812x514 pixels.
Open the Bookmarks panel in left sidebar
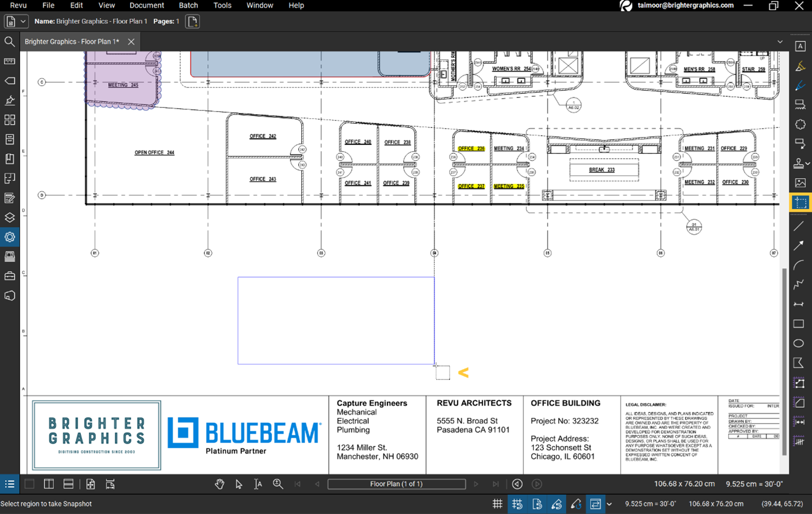pyautogui.click(x=9, y=159)
